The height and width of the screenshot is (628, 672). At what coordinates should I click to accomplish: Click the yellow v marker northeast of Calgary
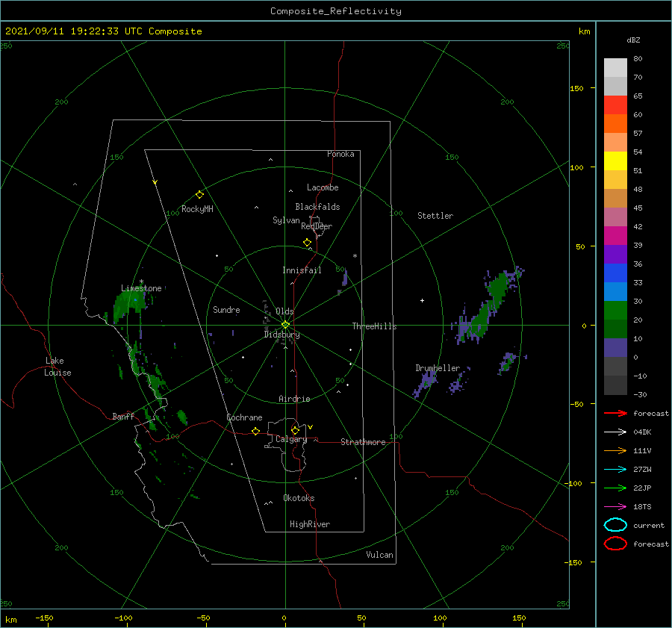point(311,427)
